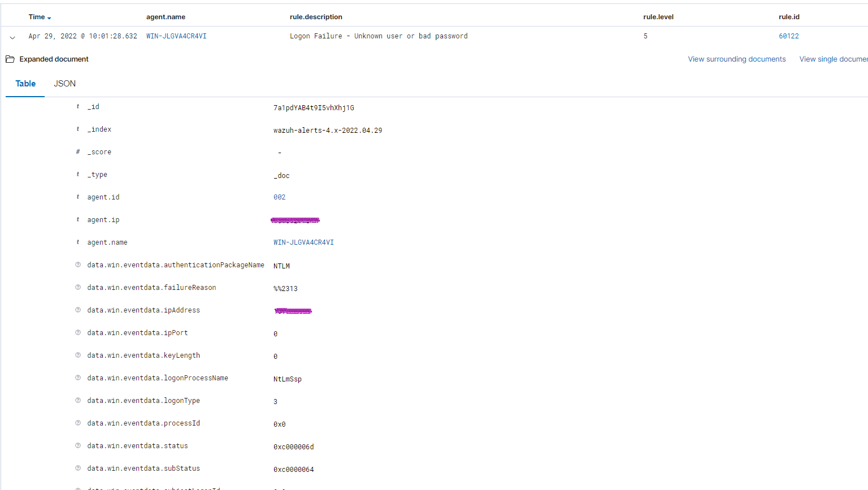The height and width of the screenshot is (490, 868).
Task: Click the folder icon beside Expanded document
Action: tap(10, 59)
